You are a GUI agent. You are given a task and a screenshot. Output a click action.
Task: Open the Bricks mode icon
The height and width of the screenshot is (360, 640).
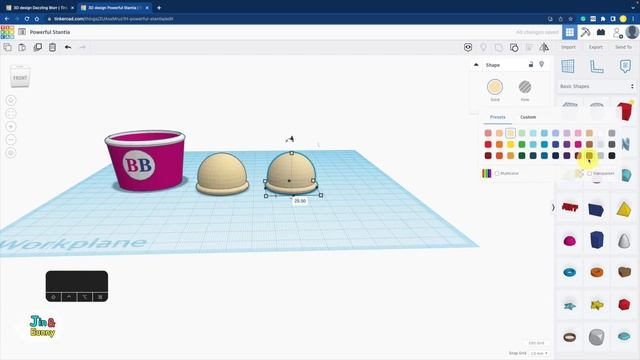pos(601,32)
